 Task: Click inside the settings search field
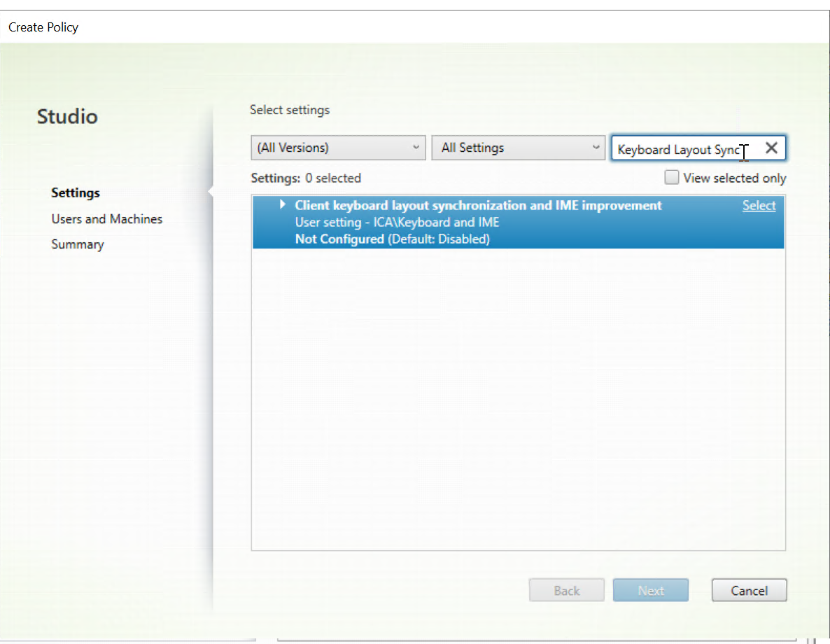point(679,148)
